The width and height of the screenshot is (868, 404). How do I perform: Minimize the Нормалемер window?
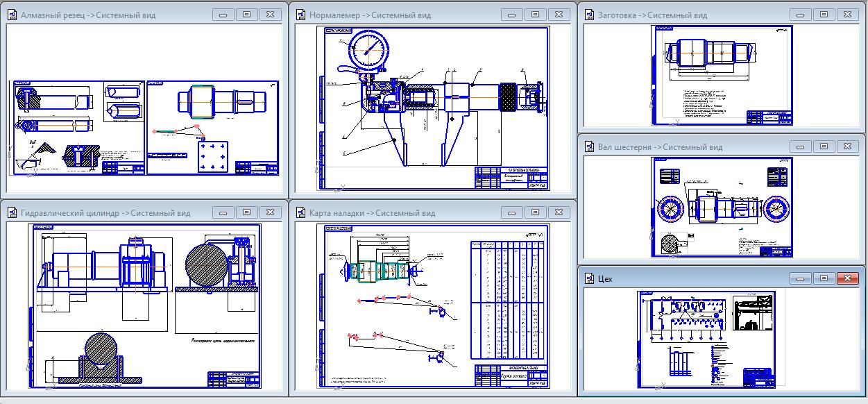511,14
